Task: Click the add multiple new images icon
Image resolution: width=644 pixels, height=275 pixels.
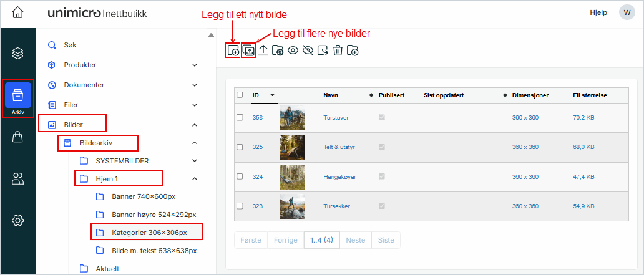Action: pyautogui.click(x=248, y=51)
